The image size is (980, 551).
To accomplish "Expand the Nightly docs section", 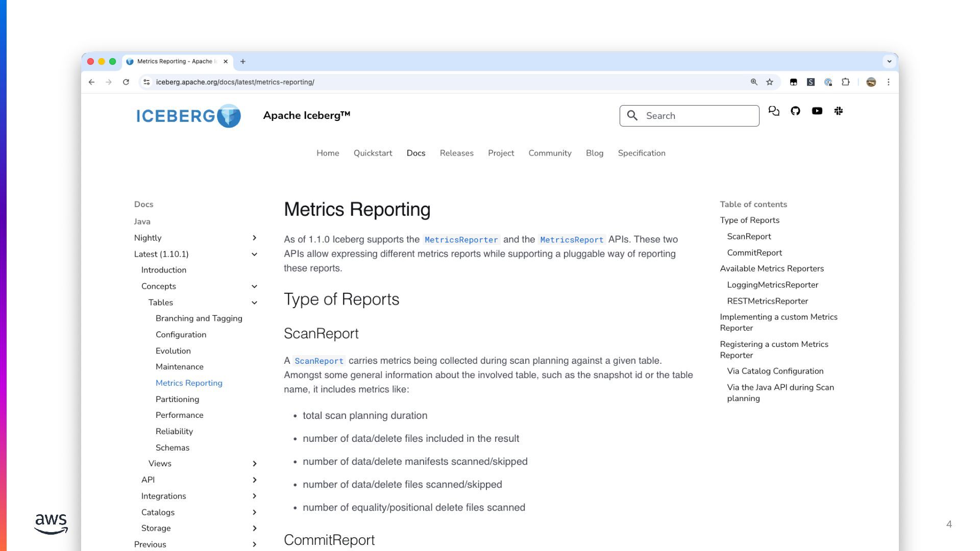I will pos(254,238).
